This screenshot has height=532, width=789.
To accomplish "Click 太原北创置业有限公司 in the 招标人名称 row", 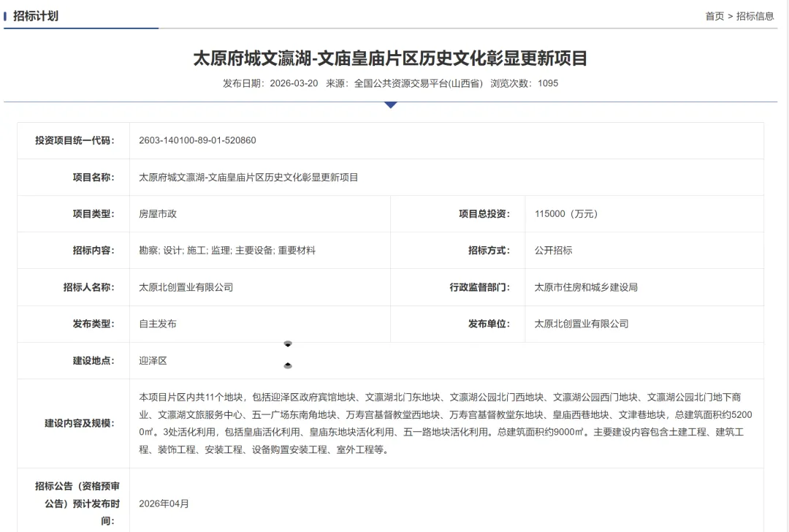I will [186, 287].
